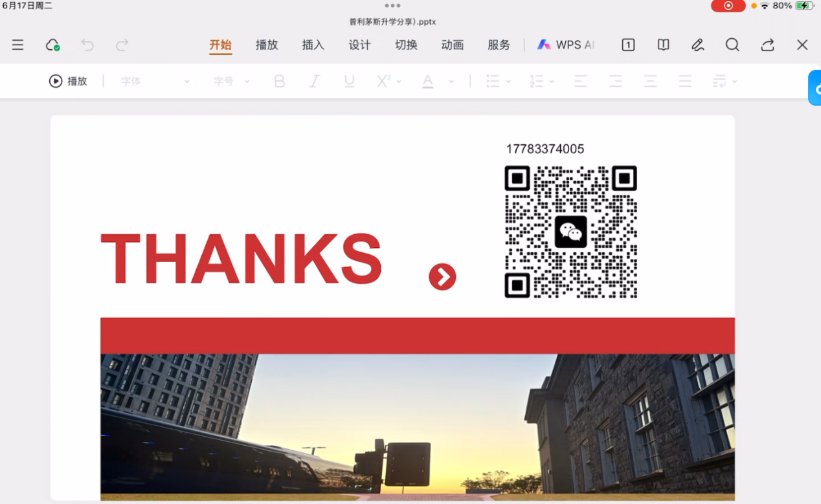Screen dimensions: 821x504
Task: Tap the battery status icon
Action: (x=804, y=6)
